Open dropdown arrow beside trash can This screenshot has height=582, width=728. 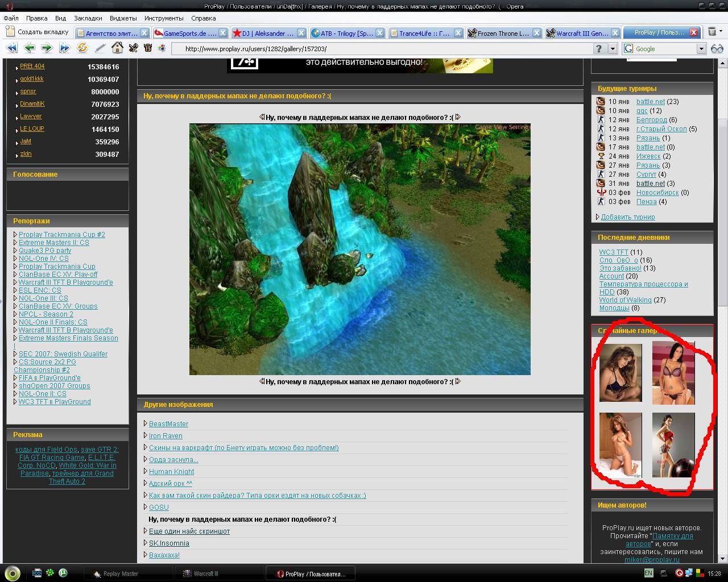[x=721, y=32]
